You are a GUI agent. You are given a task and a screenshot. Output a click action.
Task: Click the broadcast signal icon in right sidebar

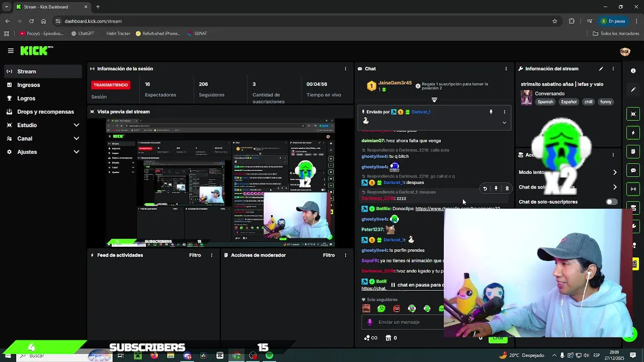633,189
